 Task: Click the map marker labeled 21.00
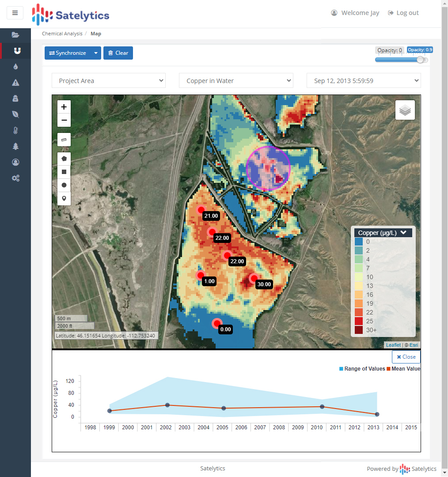tap(201, 210)
